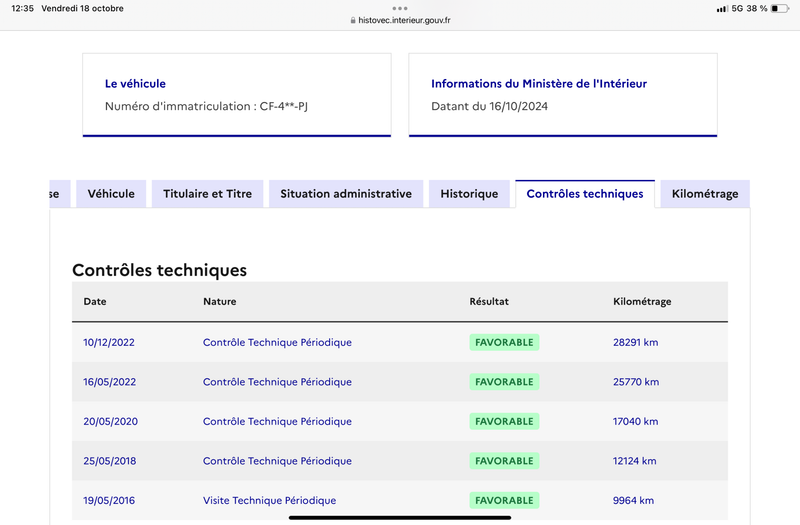Tap the battery icon in status bar

pyautogui.click(x=780, y=8)
